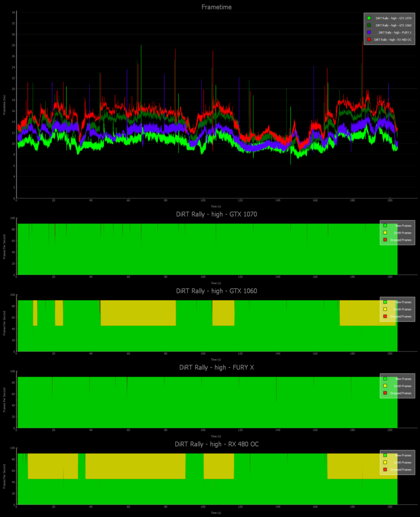Click the 'DiRT Rally - high - RX 480 OC' chart title

tap(216, 444)
